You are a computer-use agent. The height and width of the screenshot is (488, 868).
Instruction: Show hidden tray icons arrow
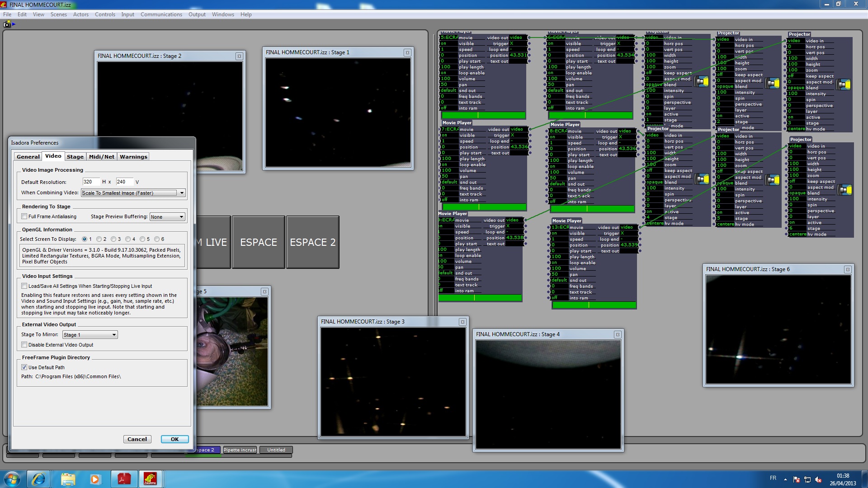point(785,480)
